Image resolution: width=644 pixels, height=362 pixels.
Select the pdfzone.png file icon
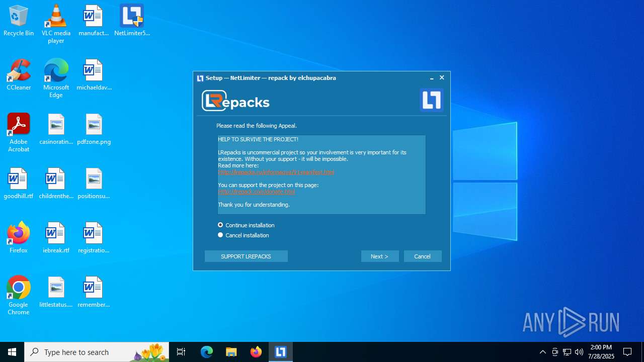(94, 130)
